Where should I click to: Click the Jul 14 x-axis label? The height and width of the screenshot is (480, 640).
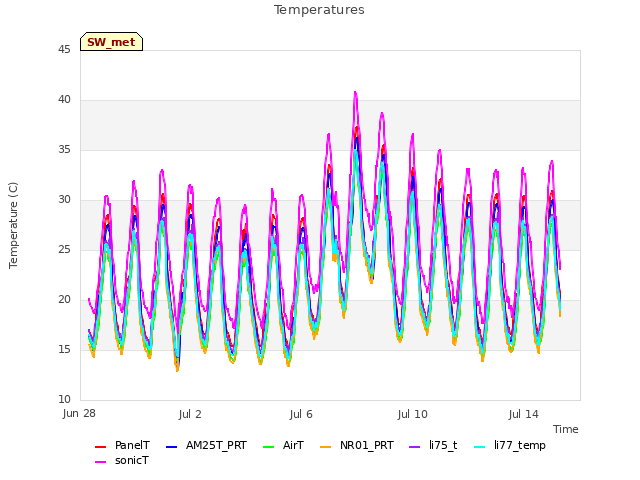524,414
